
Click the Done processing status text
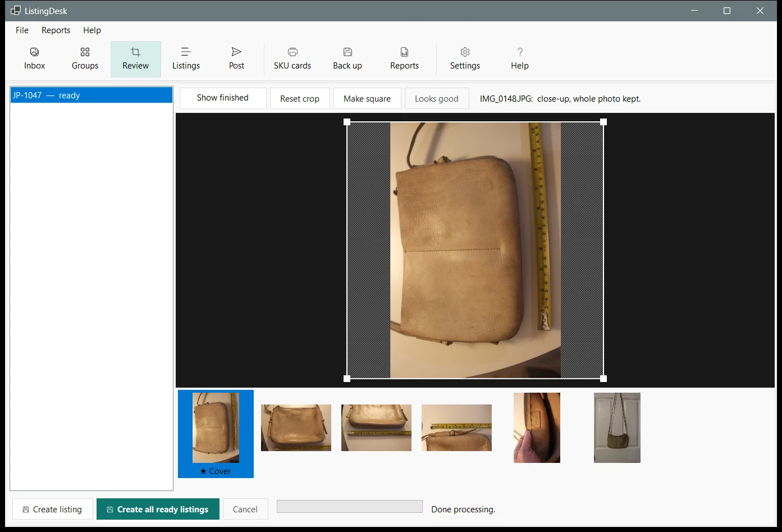tap(463, 510)
